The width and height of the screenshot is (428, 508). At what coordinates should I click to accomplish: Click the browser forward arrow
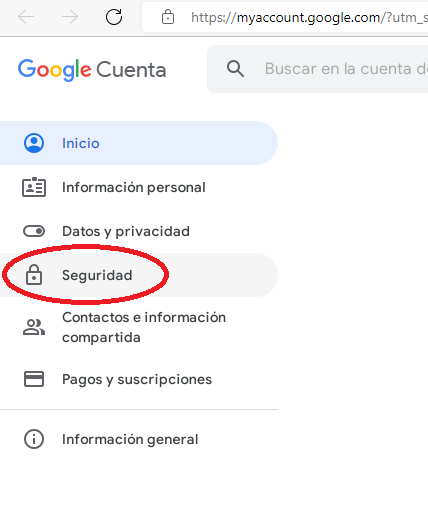coord(70,17)
